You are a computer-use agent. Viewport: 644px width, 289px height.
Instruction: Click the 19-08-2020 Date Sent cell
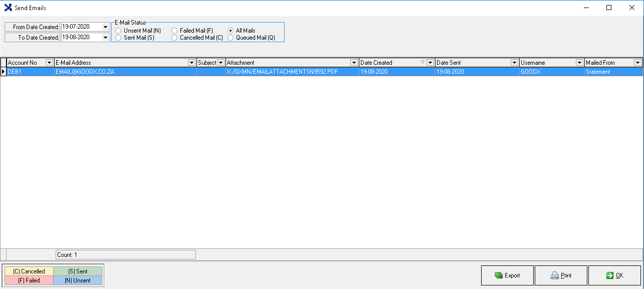pyautogui.click(x=477, y=72)
